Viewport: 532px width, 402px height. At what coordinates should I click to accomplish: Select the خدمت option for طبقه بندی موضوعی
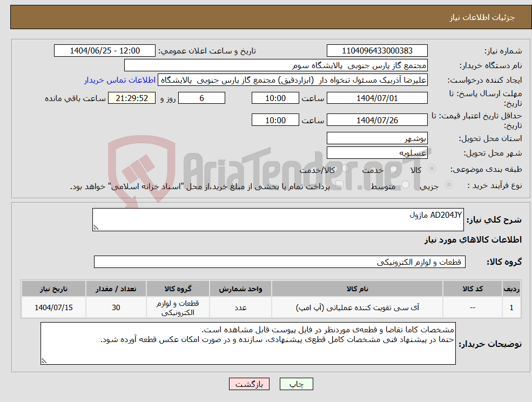(393, 169)
